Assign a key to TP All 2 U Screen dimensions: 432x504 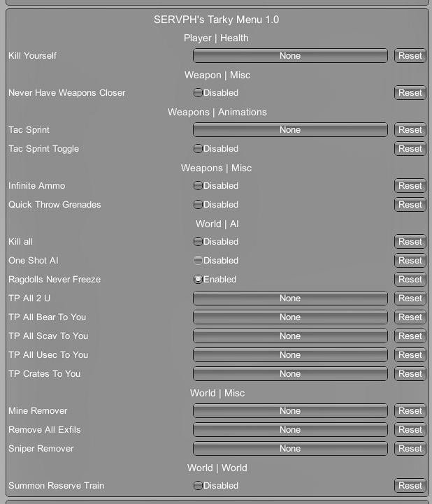[x=290, y=298]
